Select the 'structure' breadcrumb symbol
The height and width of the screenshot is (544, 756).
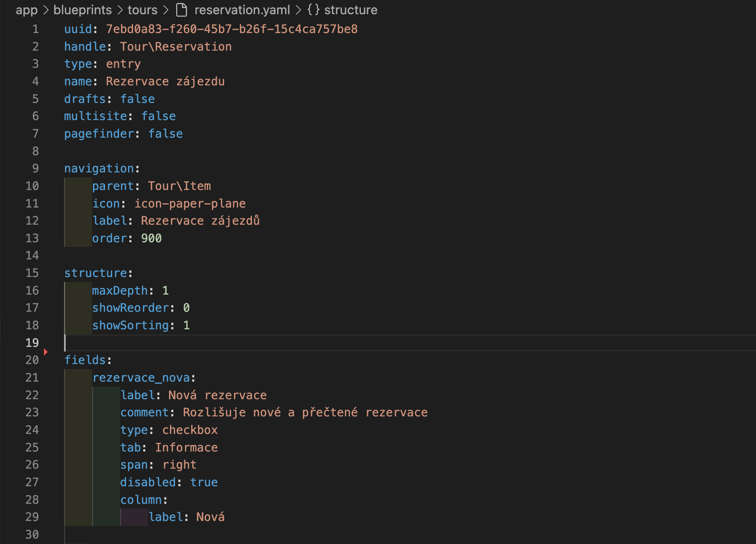pyautogui.click(x=351, y=10)
